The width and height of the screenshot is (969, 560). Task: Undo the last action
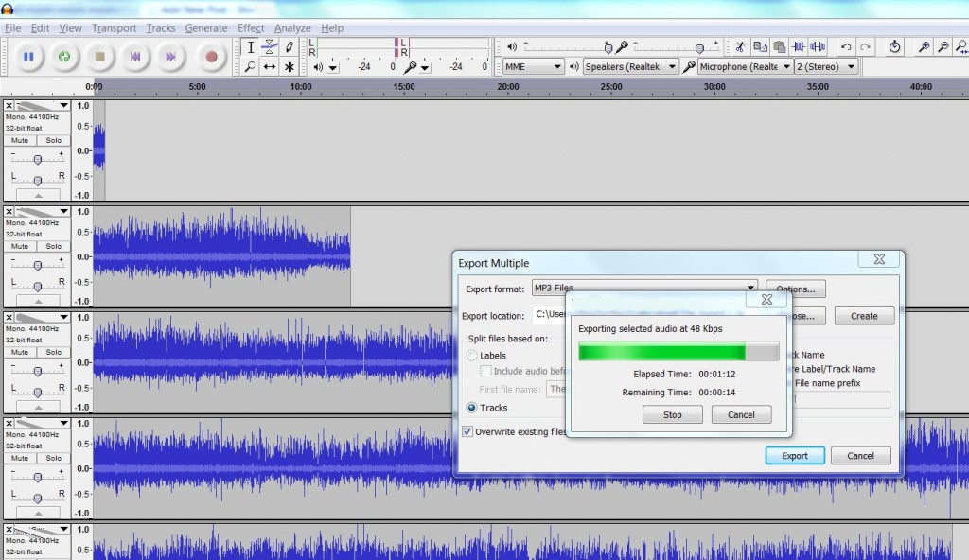coord(846,46)
